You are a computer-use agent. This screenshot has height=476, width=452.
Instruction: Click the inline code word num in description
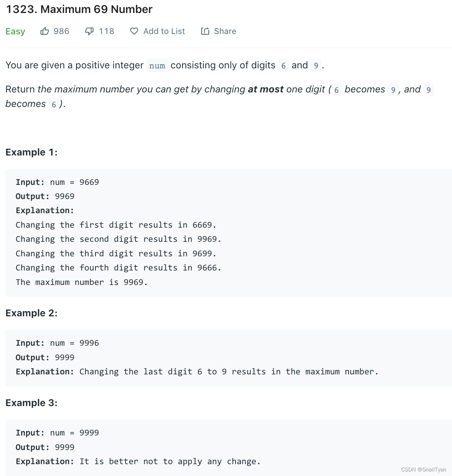[x=157, y=66]
